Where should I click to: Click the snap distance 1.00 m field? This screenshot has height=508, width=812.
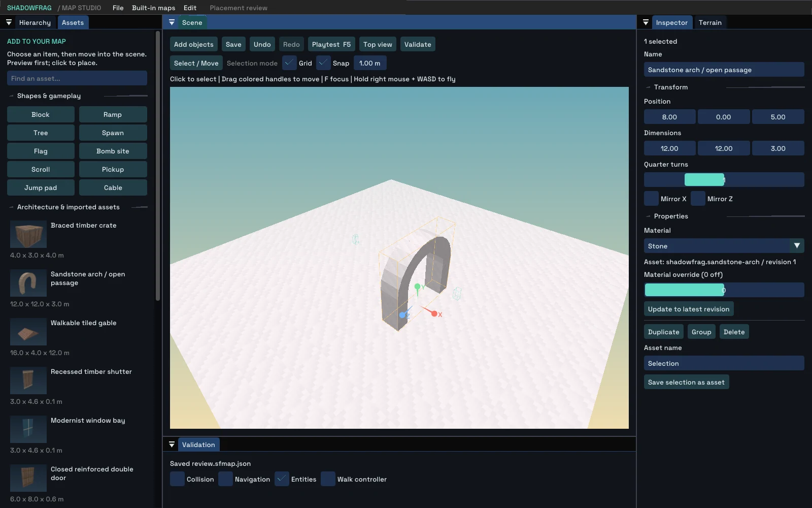pyautogui.click(x=370, y=63)
